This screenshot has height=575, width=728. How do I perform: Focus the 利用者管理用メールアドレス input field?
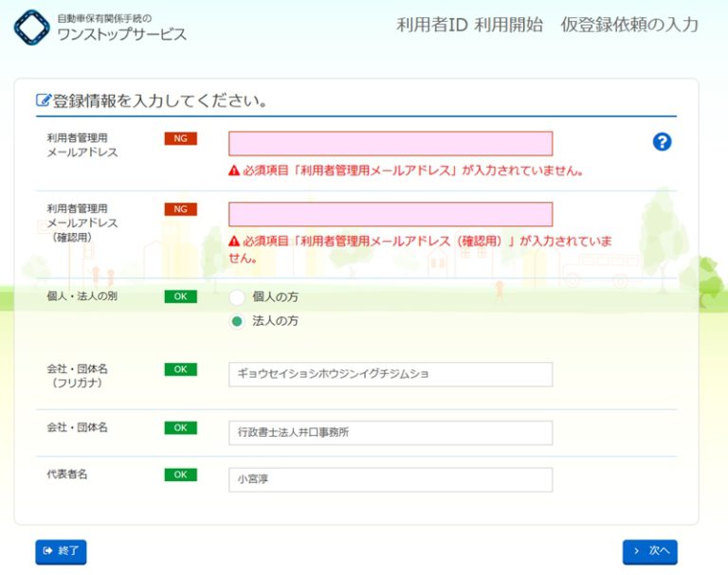(x=391, y=143)
